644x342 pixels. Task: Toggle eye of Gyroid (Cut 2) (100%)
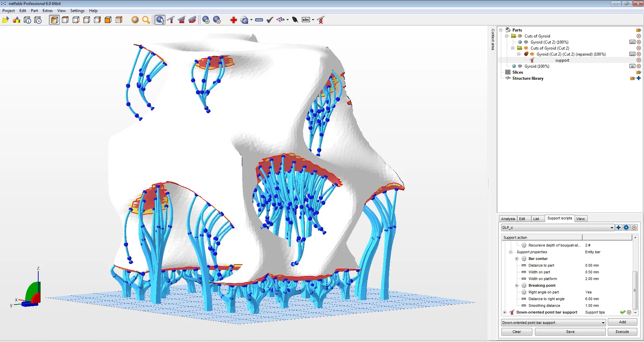pyautogui.click(x=526, y=42)
